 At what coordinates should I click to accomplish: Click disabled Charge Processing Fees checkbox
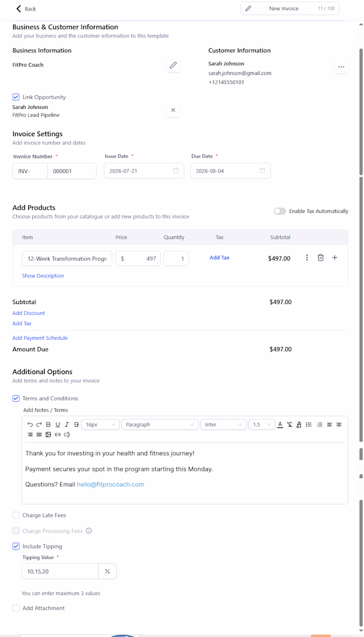point(16,531)
